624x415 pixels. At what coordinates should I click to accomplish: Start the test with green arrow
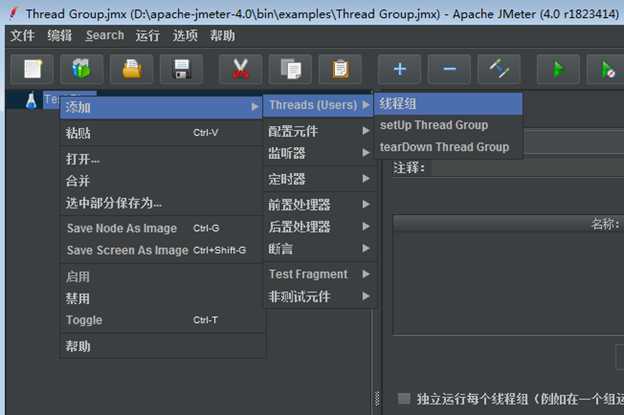pos(558,69)
